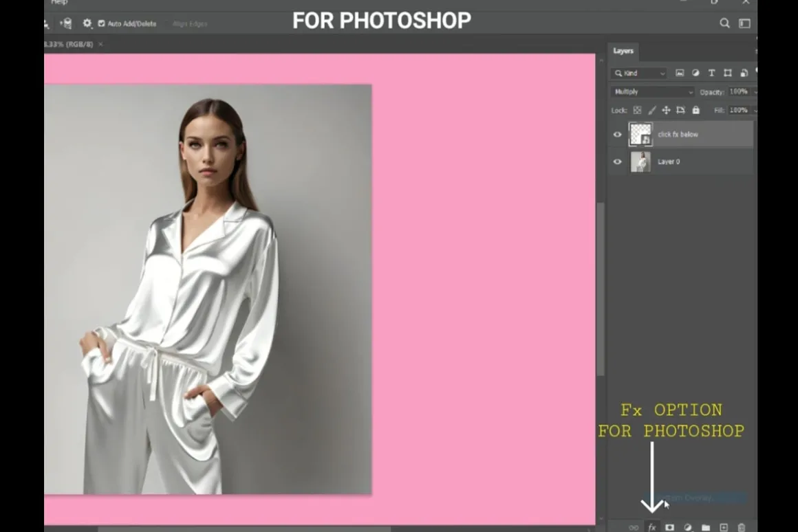Click the Fill 100% field
798x532 pixels.
738,110
